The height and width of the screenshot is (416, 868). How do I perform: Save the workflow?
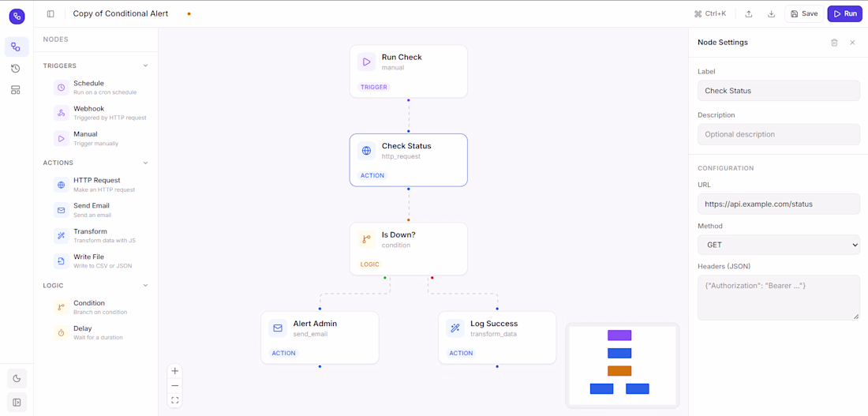click(x=804, y=14)
